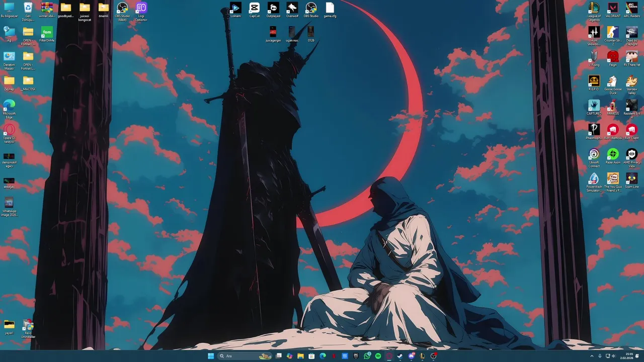Select the Riot Client desktop icon
Viewport: 644px width, 362px height.
(x=632, y=132)
